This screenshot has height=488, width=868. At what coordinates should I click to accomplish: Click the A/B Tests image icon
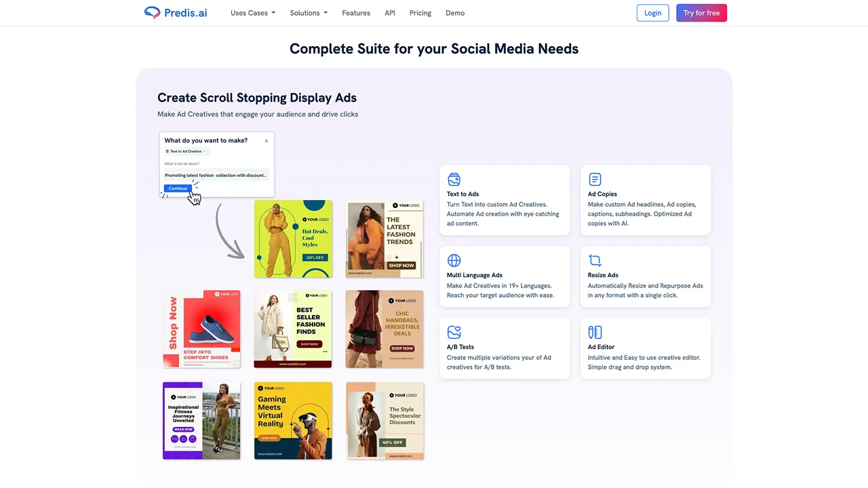click(x=454, y=332)
